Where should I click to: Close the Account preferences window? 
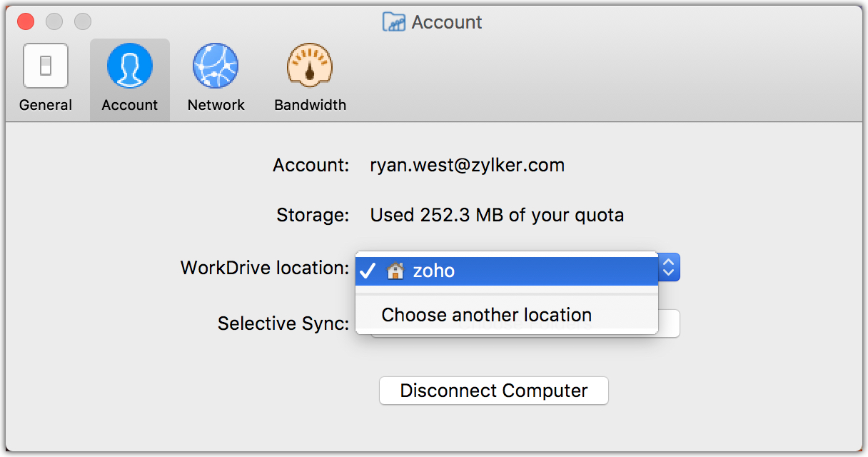point(26,21)
